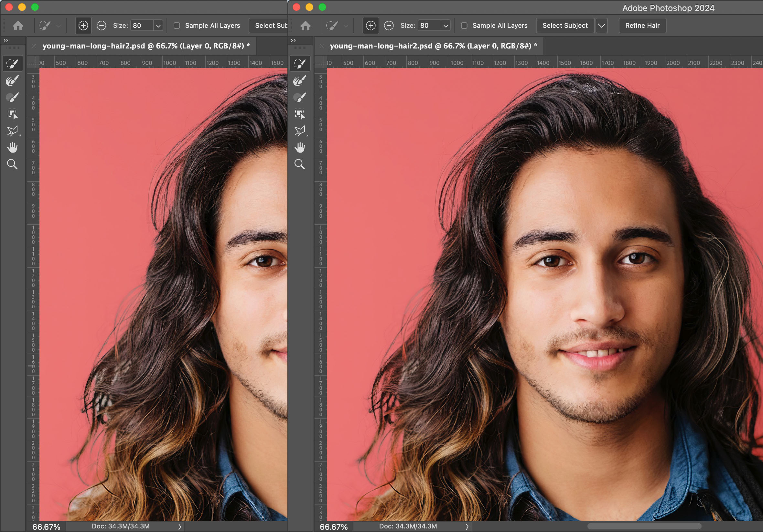Click the Home icon in right window
The height and width of the screenshot is (532, 763).
coord(306,26)
